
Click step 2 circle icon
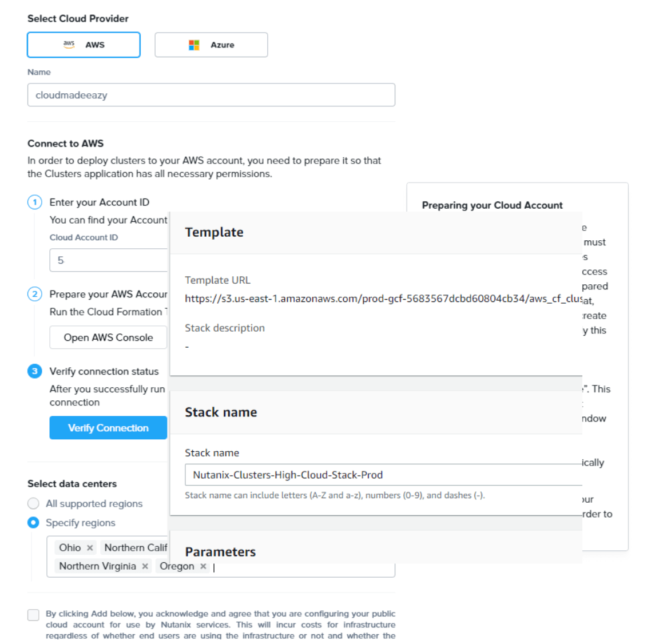[35, 294]
